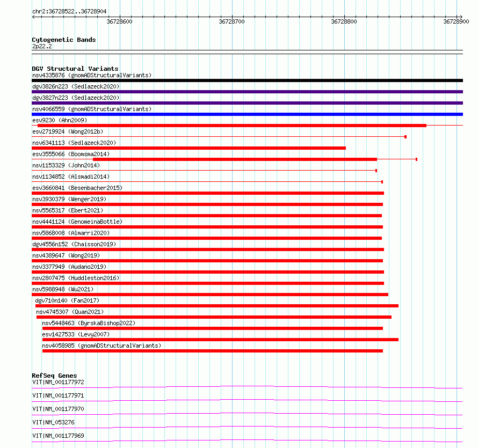This screenshot has width=478, height=448.
Task: Click the DGV Structural Variants track title
Action: [x=75, y=69]
